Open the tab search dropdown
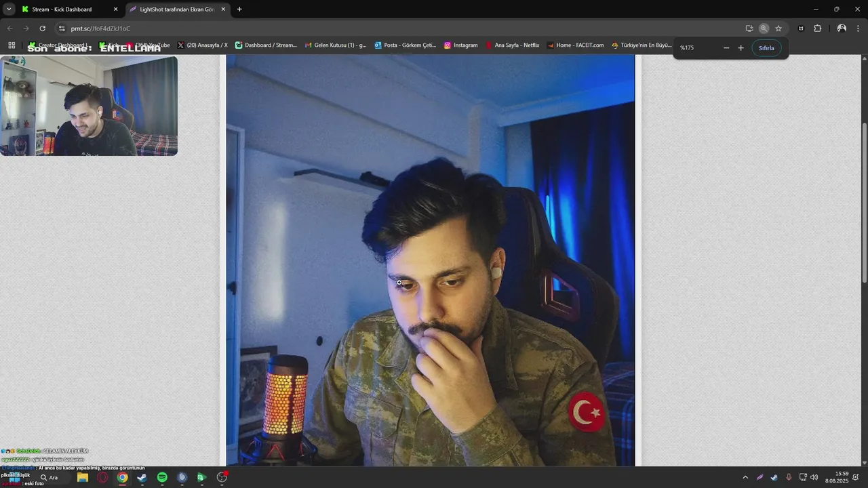This screenshot has width=868, height=488. 9,9
